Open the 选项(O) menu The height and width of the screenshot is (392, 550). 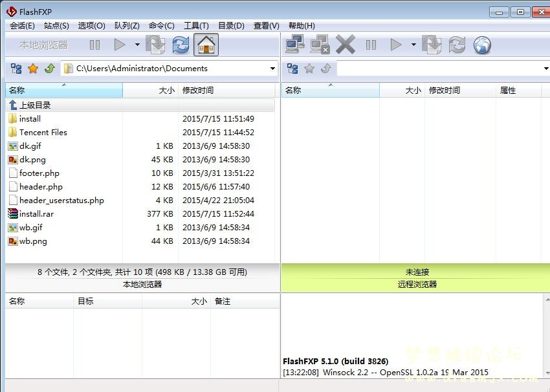91,26
